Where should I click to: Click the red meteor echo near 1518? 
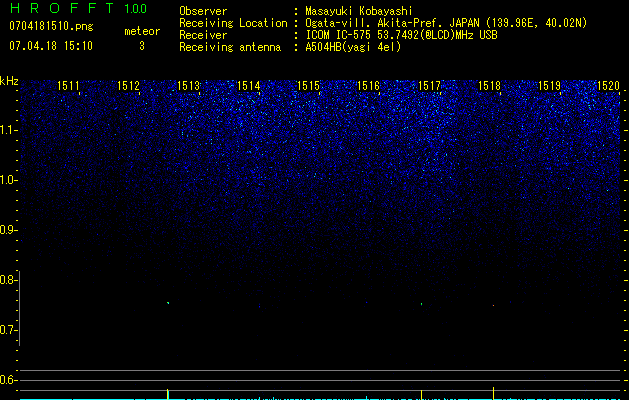[x=493, y=306]
